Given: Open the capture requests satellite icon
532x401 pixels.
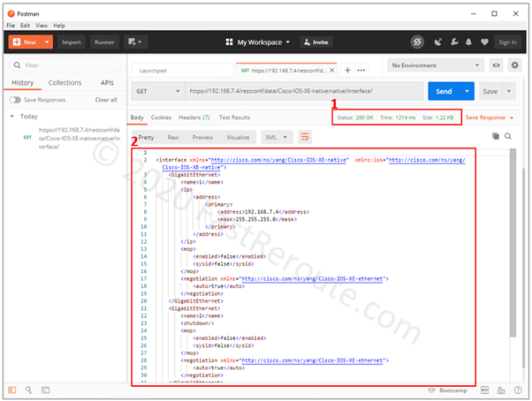Looking at the screenshot, I should point(438,42).
